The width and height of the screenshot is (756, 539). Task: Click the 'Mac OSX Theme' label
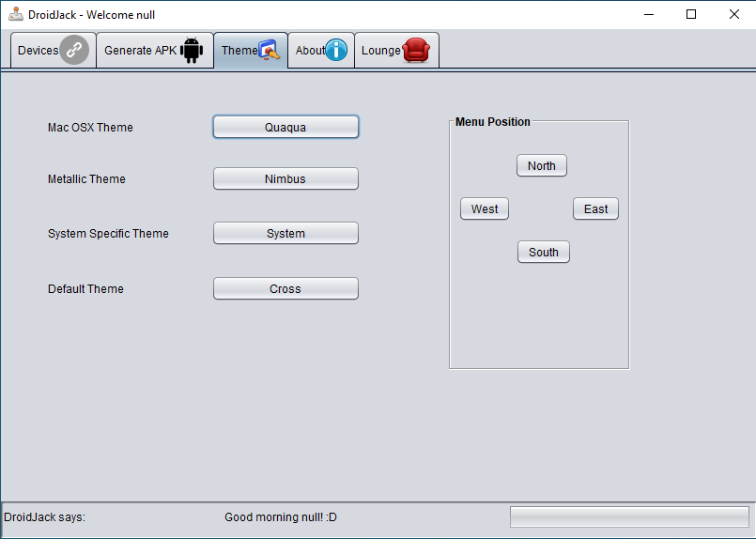[x=90, y=128]
